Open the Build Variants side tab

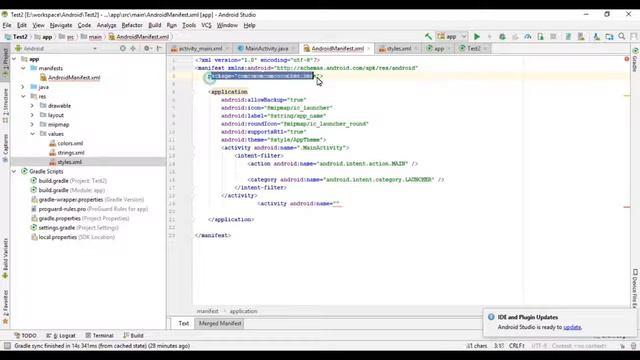coord(5,259)
